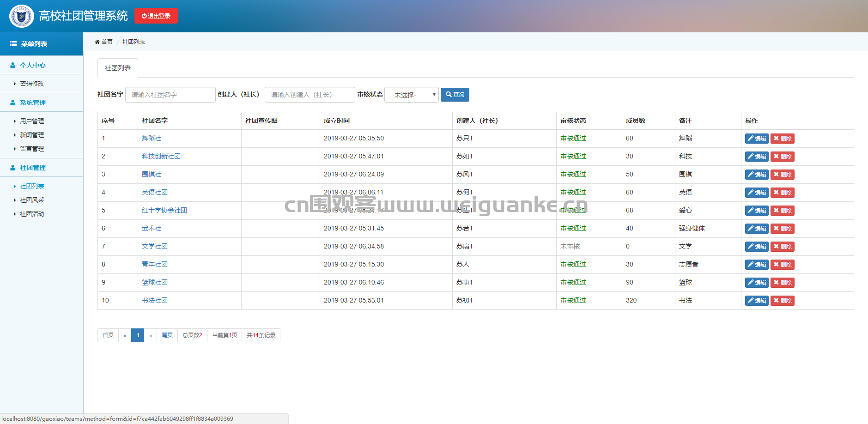Screen dimensions: 868x424
Task: Go to 首页 in pagination
Action: [108, 335]
